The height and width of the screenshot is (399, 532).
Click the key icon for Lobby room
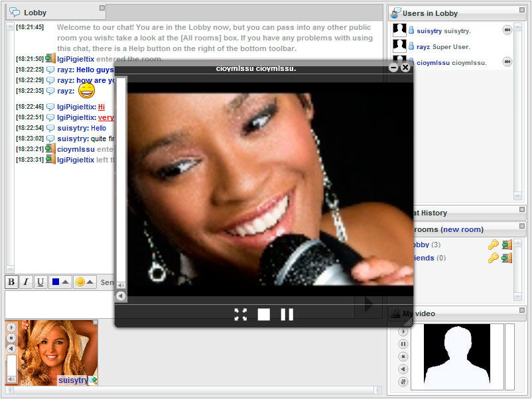click(x=494, y=245)
